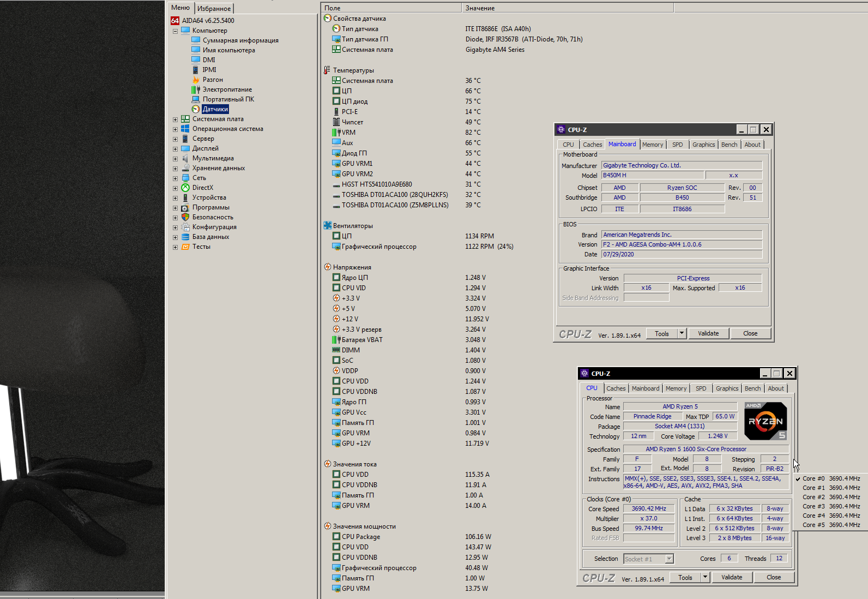The height and width of the screenshot is (599, 868).
Task: Expand the Системная плата tree node
Action: pos(175,119)
